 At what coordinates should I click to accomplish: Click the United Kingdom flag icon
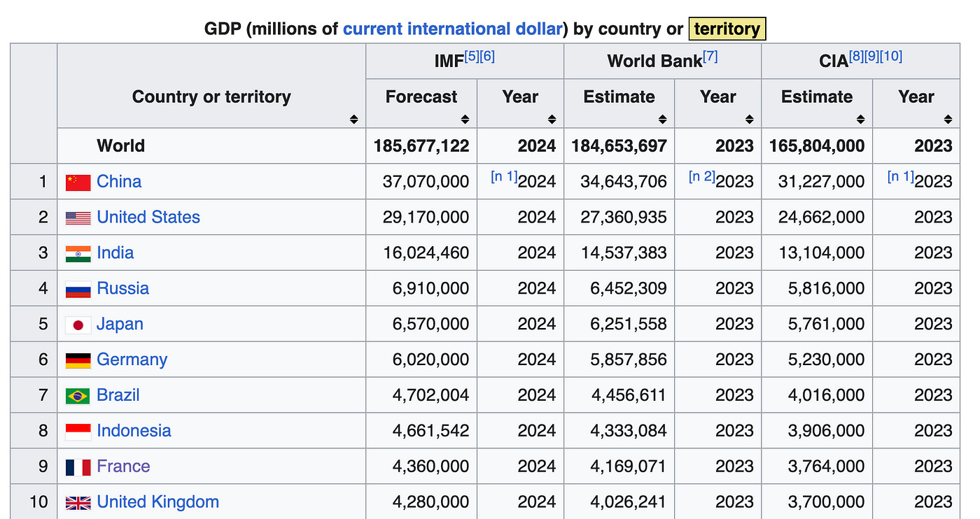pyautogui.click(x=78, y=502)
